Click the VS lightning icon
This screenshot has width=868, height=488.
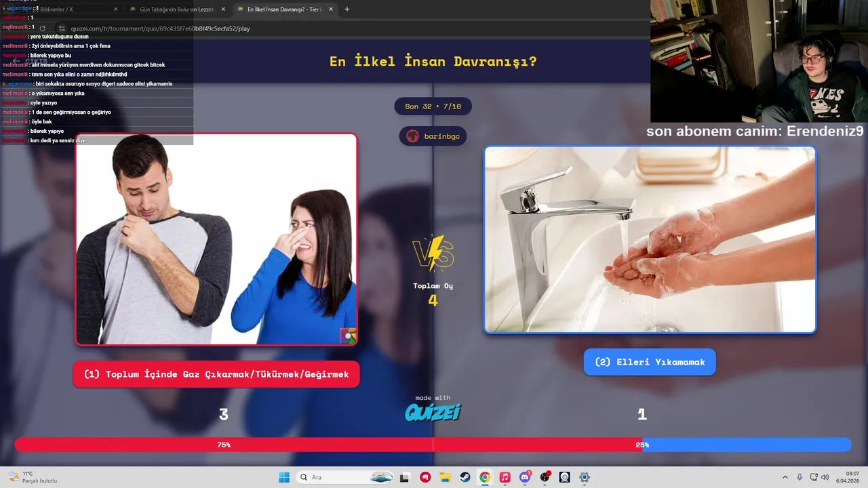pyautogui.click(x=433, y=253)
